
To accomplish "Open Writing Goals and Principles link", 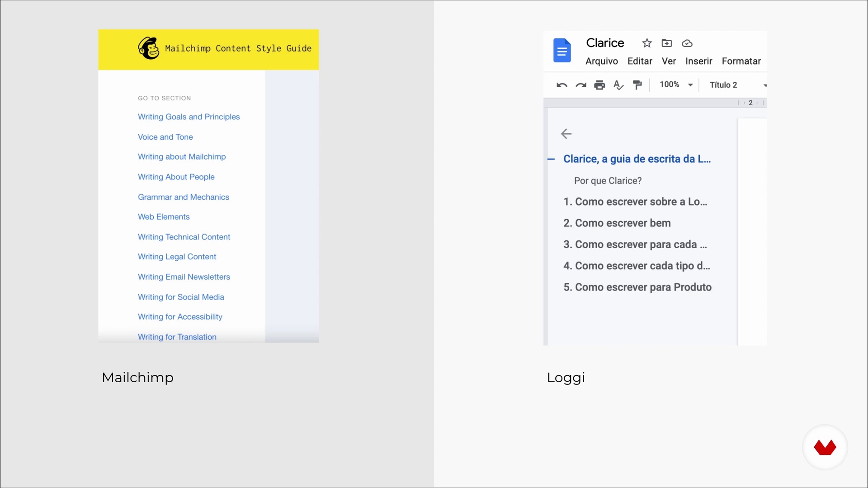I will [189, 117].
